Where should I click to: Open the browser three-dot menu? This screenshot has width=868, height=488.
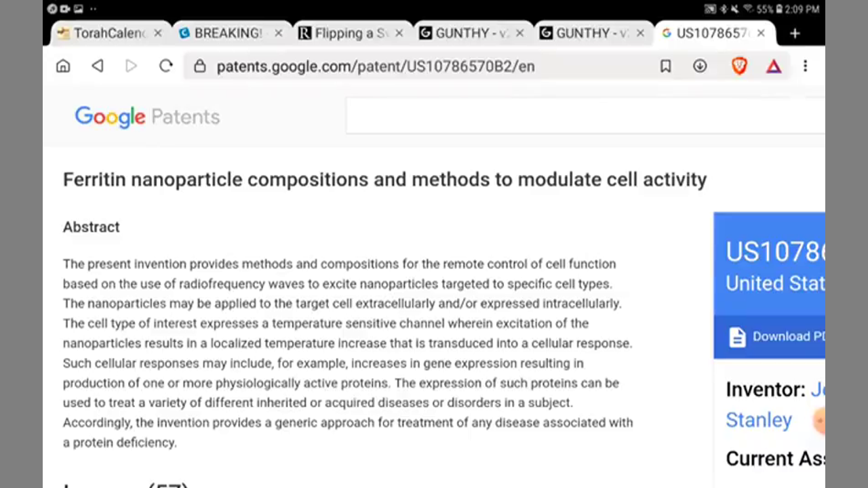(805, 66)
